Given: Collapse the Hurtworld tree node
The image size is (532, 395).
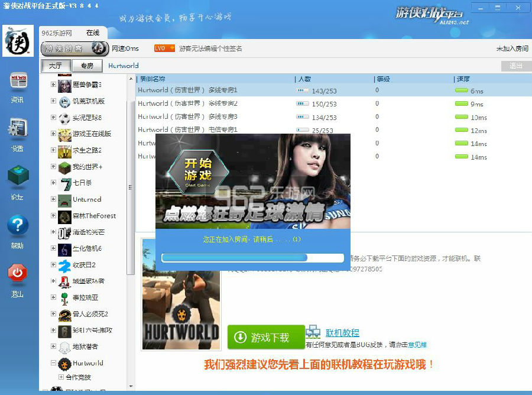Looking at the screenshot, I should click(54, 363).
